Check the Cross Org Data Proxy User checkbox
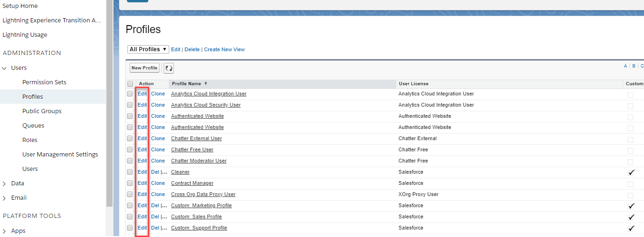Image resolution: width=644 pixels, height=237 pixels. tap(130, 194)
